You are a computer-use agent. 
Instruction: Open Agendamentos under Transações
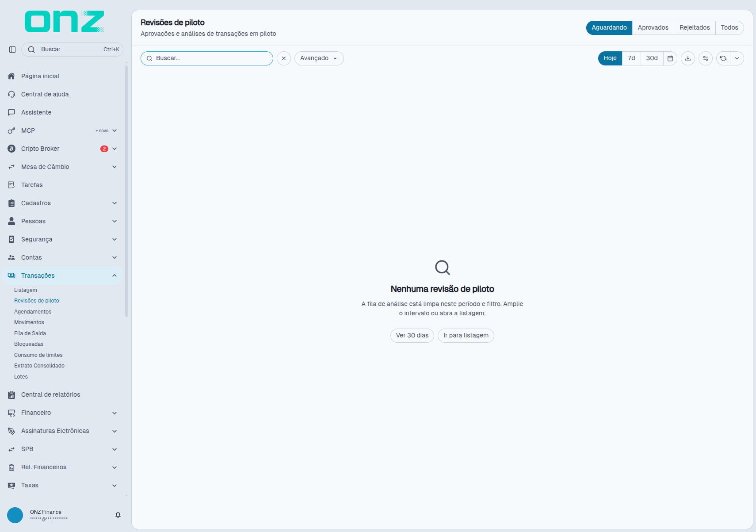click(33, 312)
